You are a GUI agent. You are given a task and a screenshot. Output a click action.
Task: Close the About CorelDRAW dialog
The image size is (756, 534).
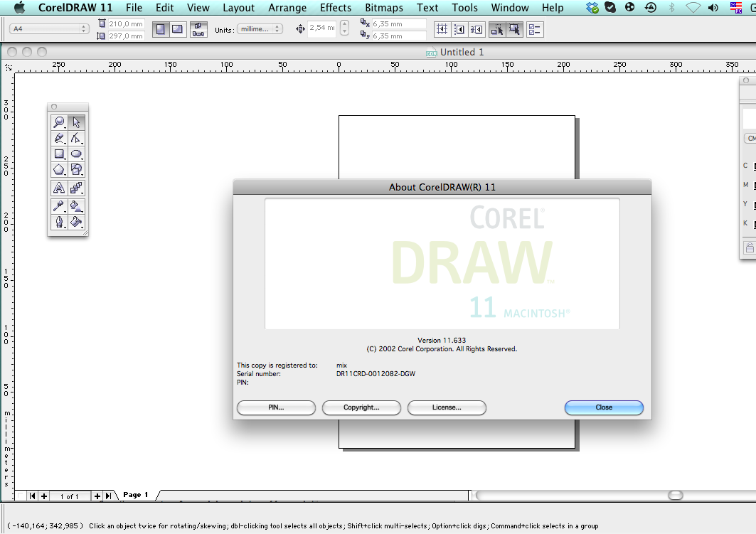point(604,407)
